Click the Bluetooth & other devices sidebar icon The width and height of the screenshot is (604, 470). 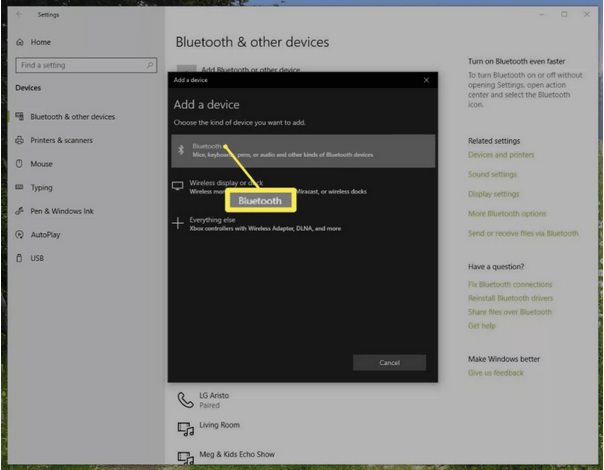point(19,116)
